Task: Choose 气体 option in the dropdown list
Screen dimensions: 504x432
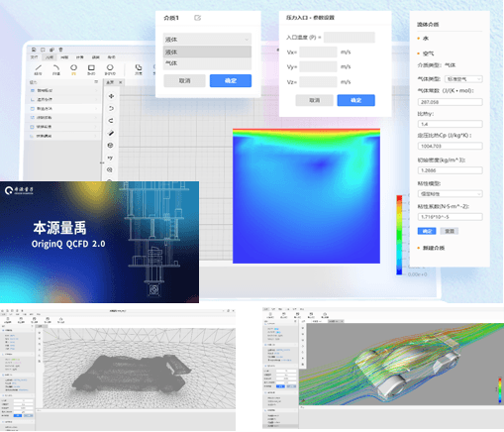Action: (x=207, y=63)
